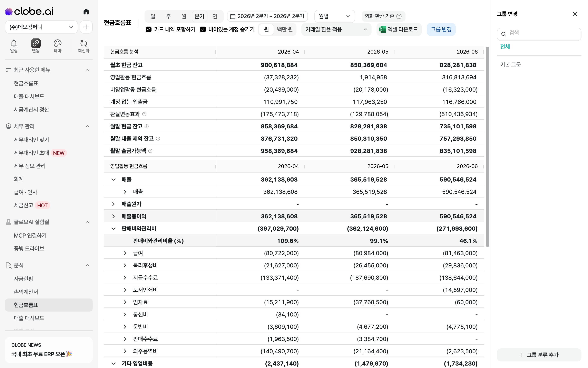The width and height of the screenshot is (588, 368).
Task: Click 그룹 분류 추가 button
Action: pos(539,355)
